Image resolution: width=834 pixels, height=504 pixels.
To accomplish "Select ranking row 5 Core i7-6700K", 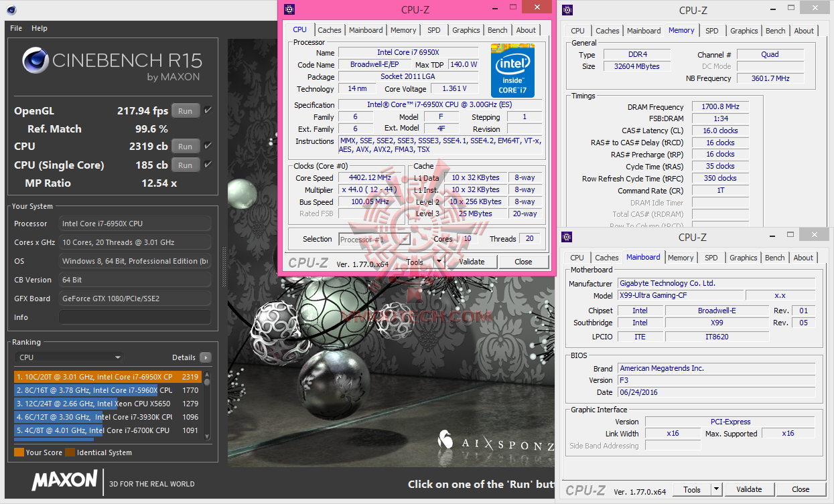I will (107, 430).
